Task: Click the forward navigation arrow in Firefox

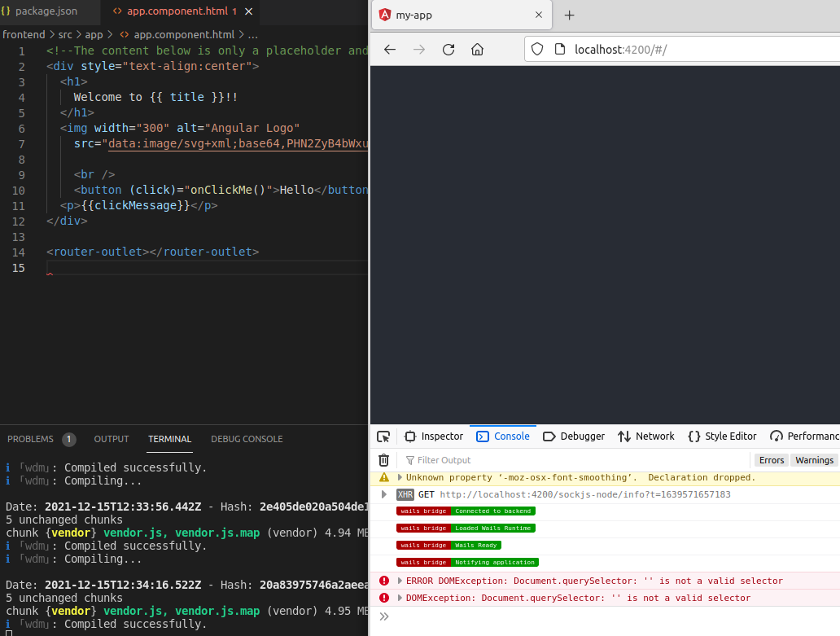Action: point(418,50)
